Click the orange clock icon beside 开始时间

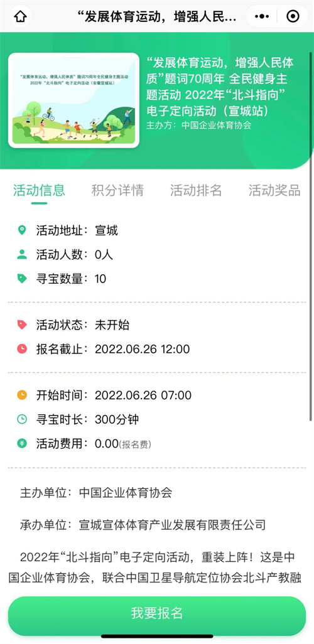click(x=22, y=395)
